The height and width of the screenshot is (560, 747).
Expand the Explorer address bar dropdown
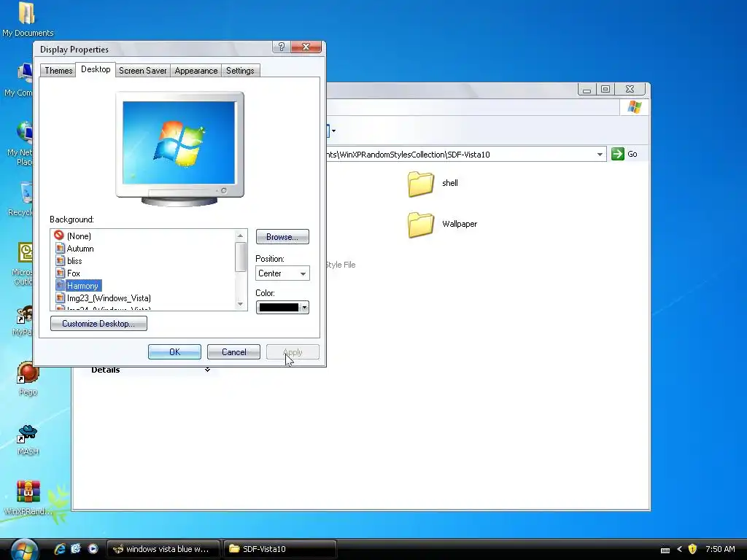click(600, 155)
